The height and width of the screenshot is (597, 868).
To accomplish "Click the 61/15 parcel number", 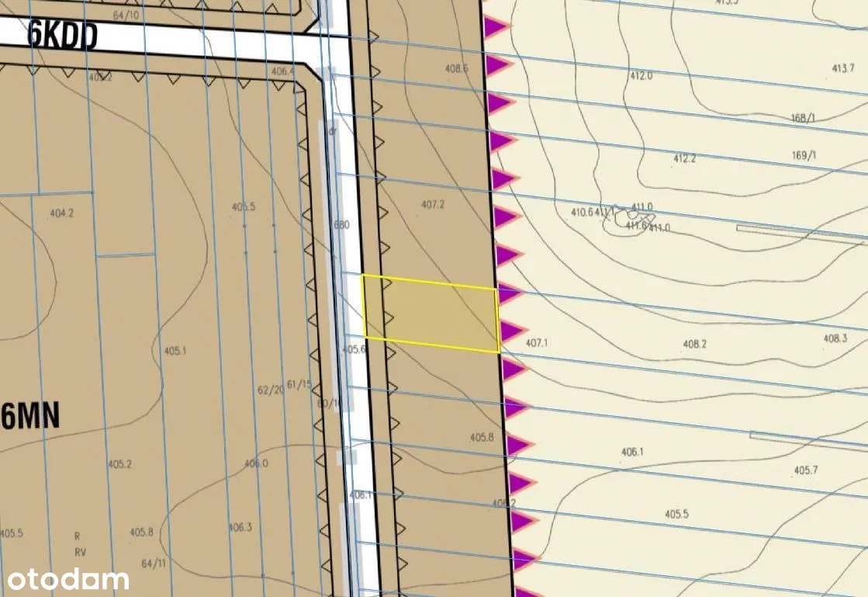I will (299, 384).
